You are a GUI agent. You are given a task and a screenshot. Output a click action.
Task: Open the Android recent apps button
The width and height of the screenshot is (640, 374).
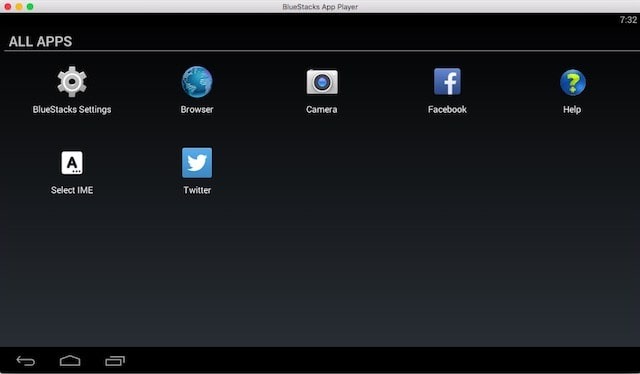click(115, 361)
